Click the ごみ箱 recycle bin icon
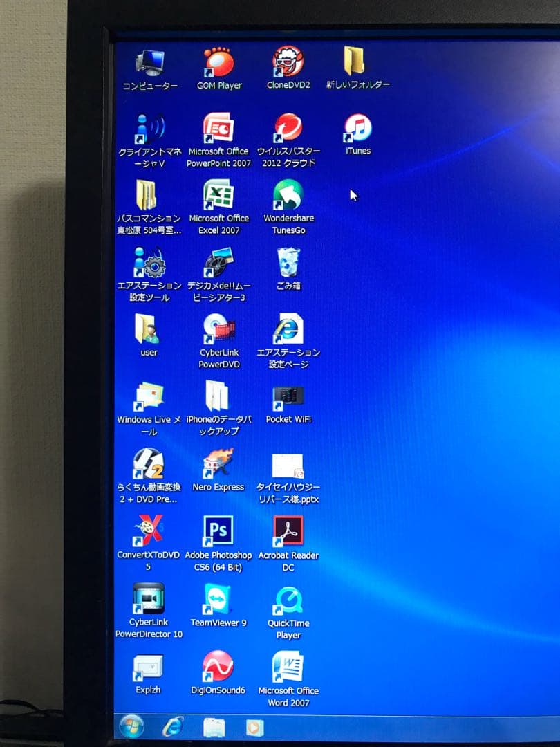560x747 pixels. click(x=288, y=263)
